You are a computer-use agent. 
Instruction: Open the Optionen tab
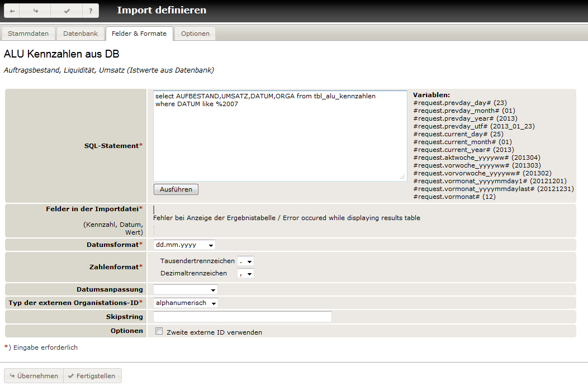[195, 34]
